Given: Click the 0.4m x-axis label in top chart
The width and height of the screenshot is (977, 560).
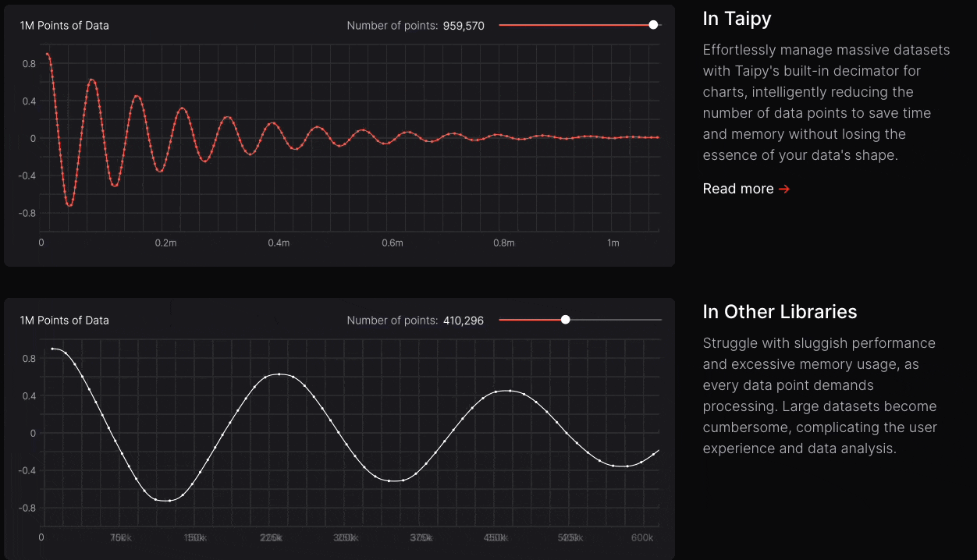Looking at the screenshot, I should point(279,243).
